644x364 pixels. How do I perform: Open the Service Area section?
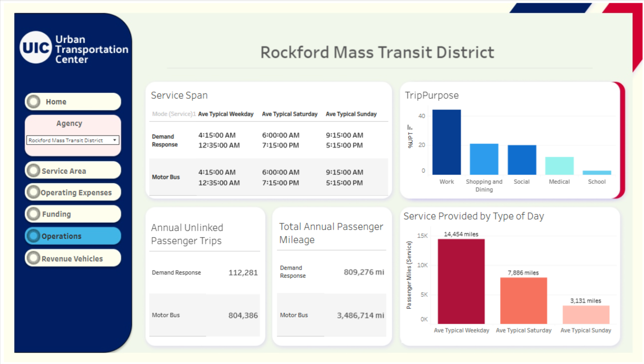tap(64, 171)
